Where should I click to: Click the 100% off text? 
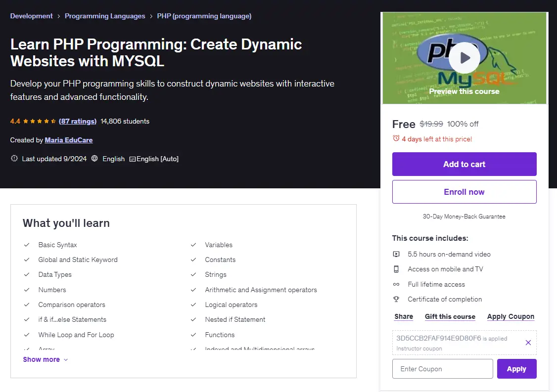[463, 124]
